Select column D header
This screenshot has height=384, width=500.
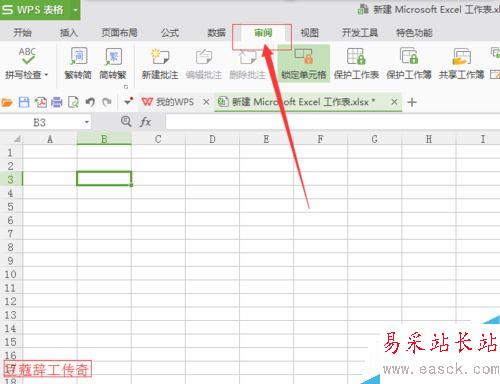click(212, 139)
